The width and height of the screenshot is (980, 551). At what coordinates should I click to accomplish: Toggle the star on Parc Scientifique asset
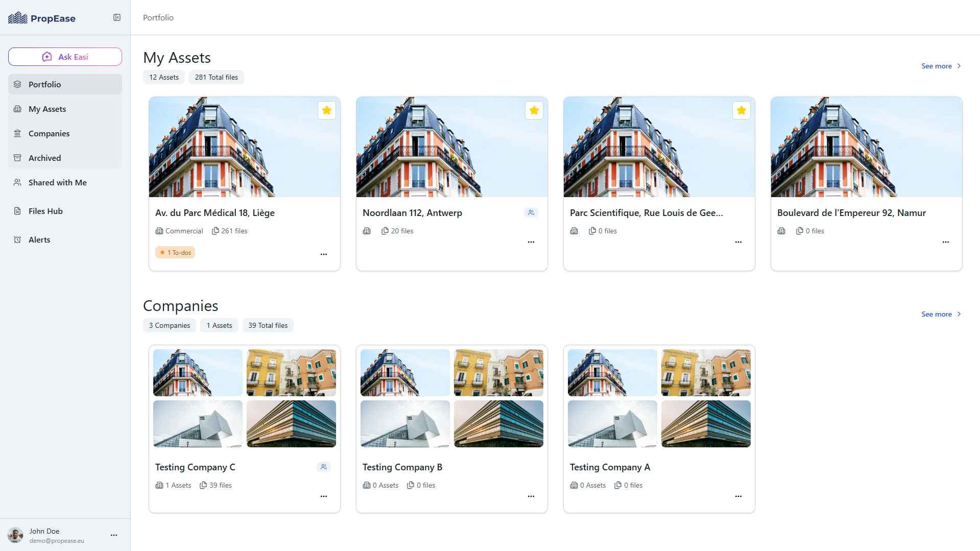742,110
